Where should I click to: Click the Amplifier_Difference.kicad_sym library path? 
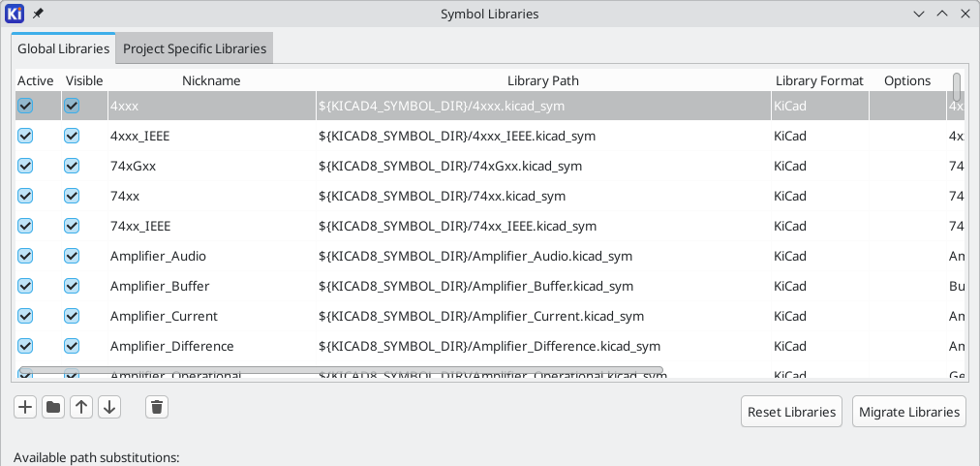pos(543,346)
